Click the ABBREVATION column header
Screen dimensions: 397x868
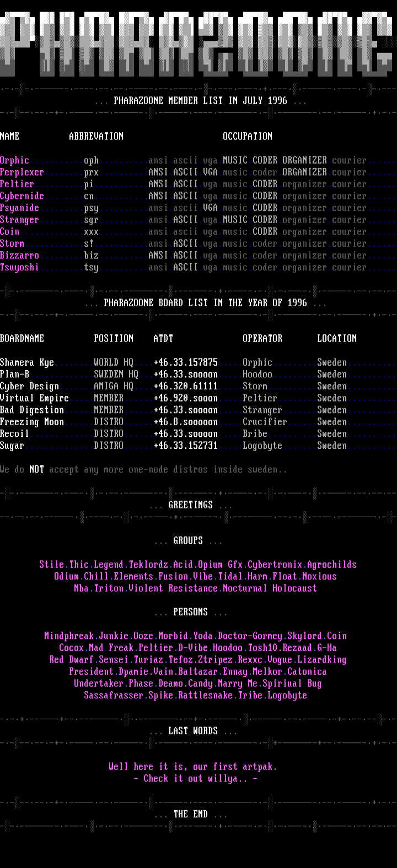click(96, 137)
